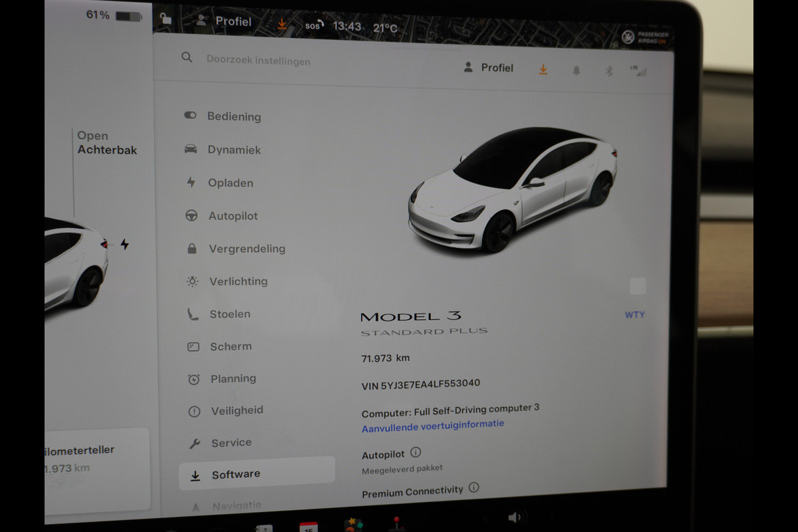Viewport: 798px width, 532px height.
Task: Tap the volume speaker icon in the dock
Action: pos(515,517)
